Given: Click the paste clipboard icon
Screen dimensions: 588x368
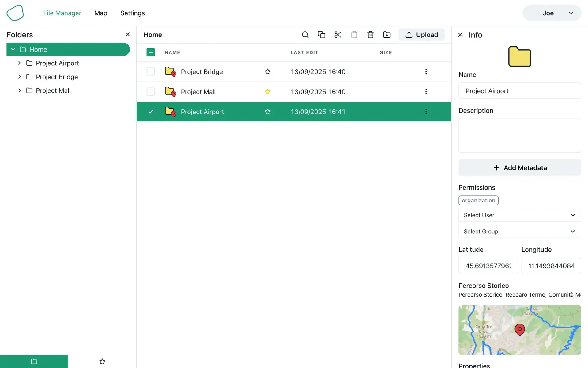Looking at the screenshot, I should click(354, 35).
